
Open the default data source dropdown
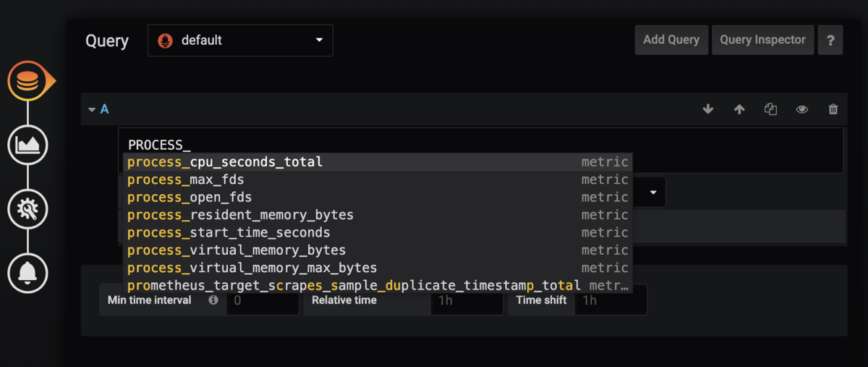click(240, 40)
